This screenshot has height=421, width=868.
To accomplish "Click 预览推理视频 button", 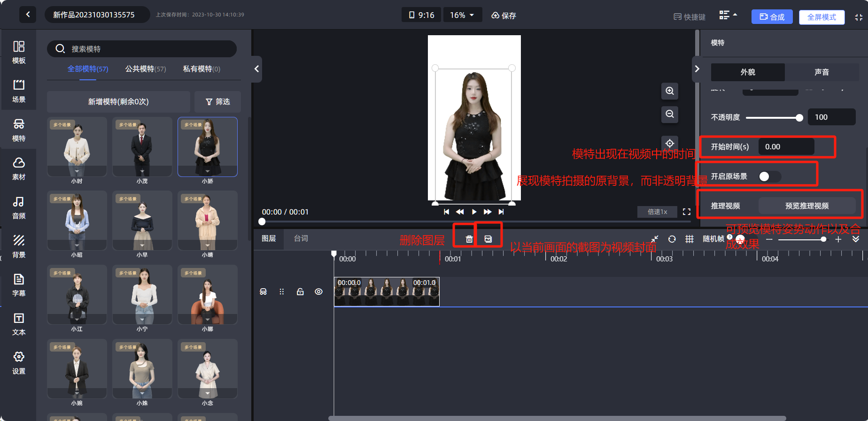I will point(807,206).
